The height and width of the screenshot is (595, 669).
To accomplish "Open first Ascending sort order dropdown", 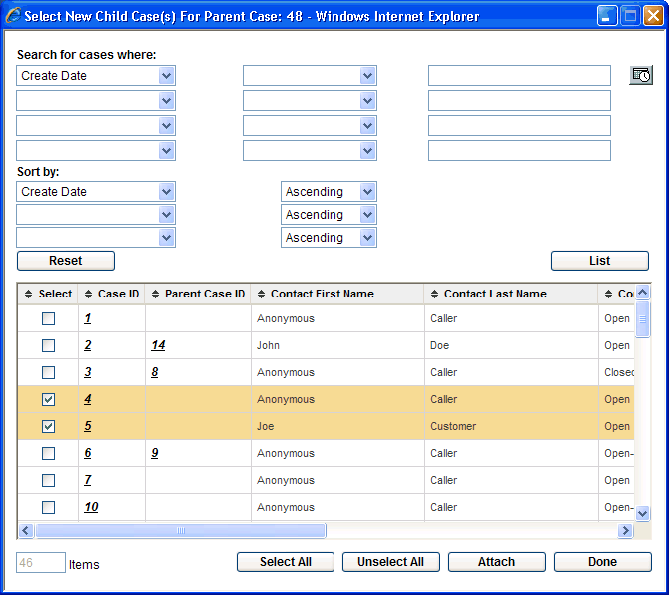I will [x=329, y=192].
